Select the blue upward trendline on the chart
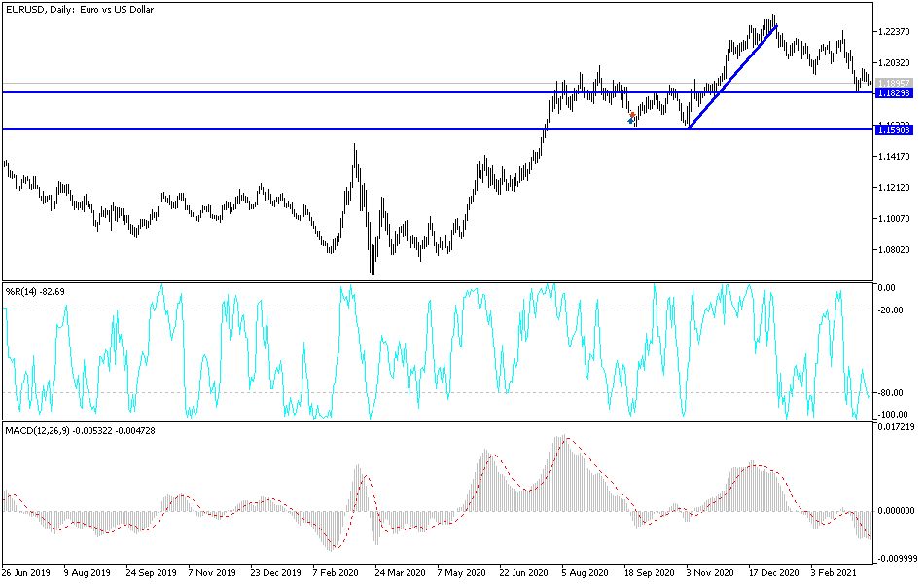The image size is (924, 584). (x=739, y=73)
